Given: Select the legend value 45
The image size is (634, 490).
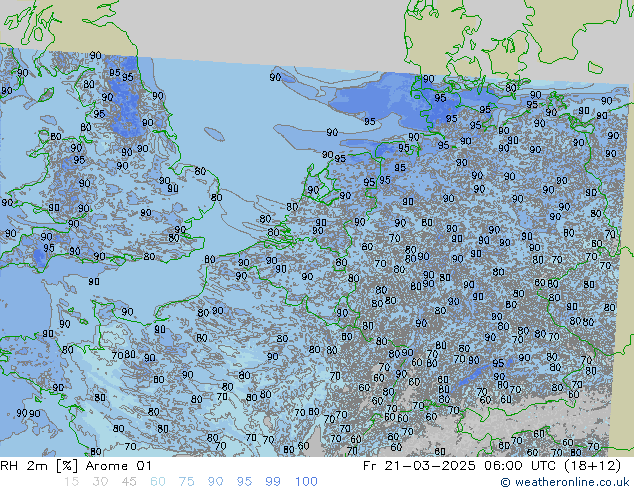Looking at the screenshot, I should click(x=129, y=482).
